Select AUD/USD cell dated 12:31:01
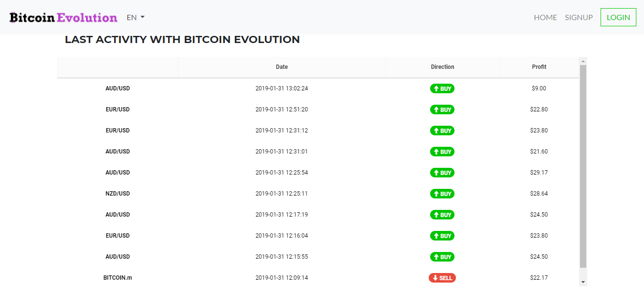The width and height of the screenshot is (644, 306). coord(118,152)
